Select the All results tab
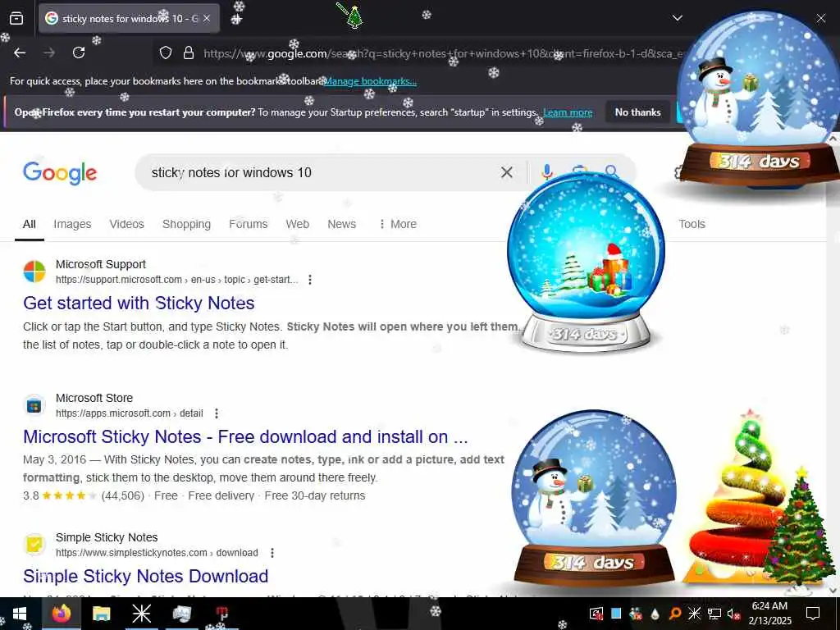 tap(30, 224)
